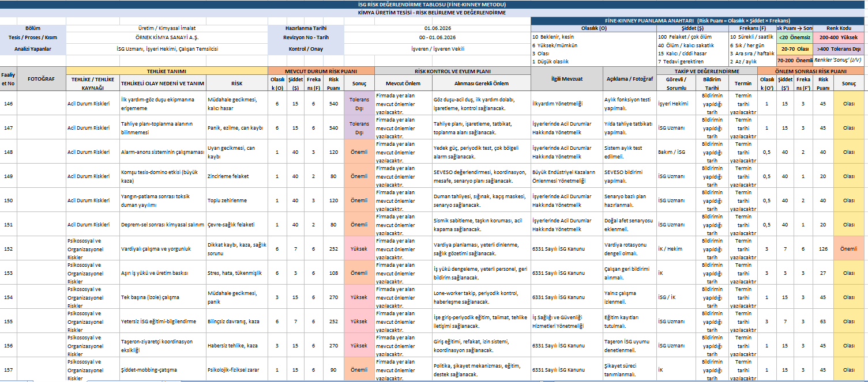Viewport: 868px width, 382px height.
Task: Select the 'Açıklama / Fotoğraf' column header
Action: (630, 79)
